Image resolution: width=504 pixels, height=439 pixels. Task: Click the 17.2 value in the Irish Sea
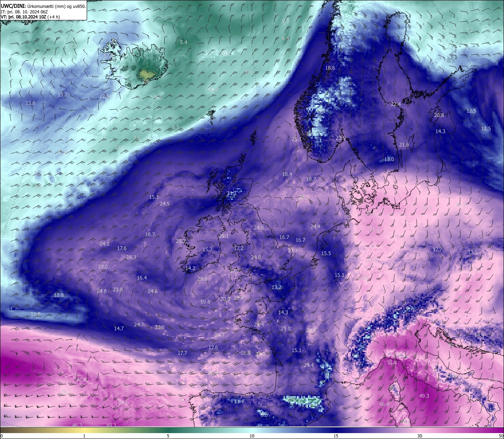[x=239, y=248]
